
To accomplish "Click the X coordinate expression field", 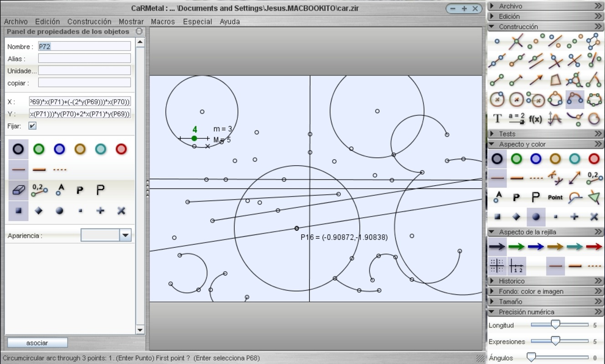I will pyautogui.click(x=80, y=101).
